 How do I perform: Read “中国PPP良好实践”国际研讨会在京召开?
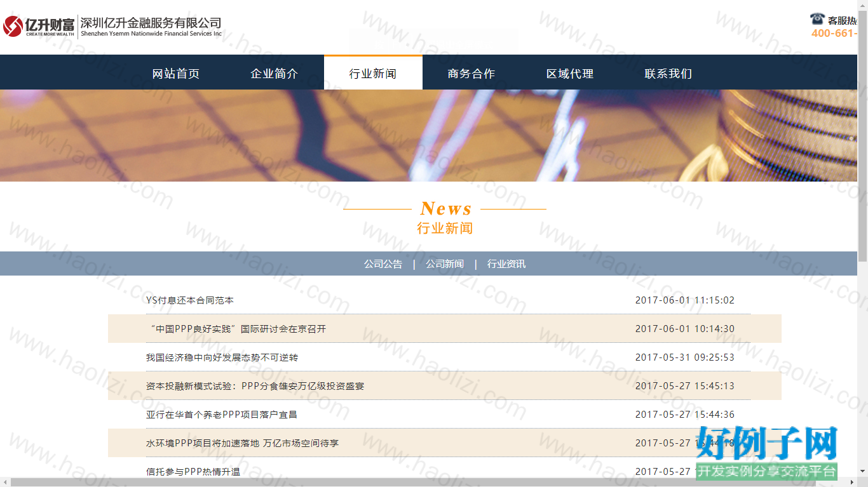236,329
